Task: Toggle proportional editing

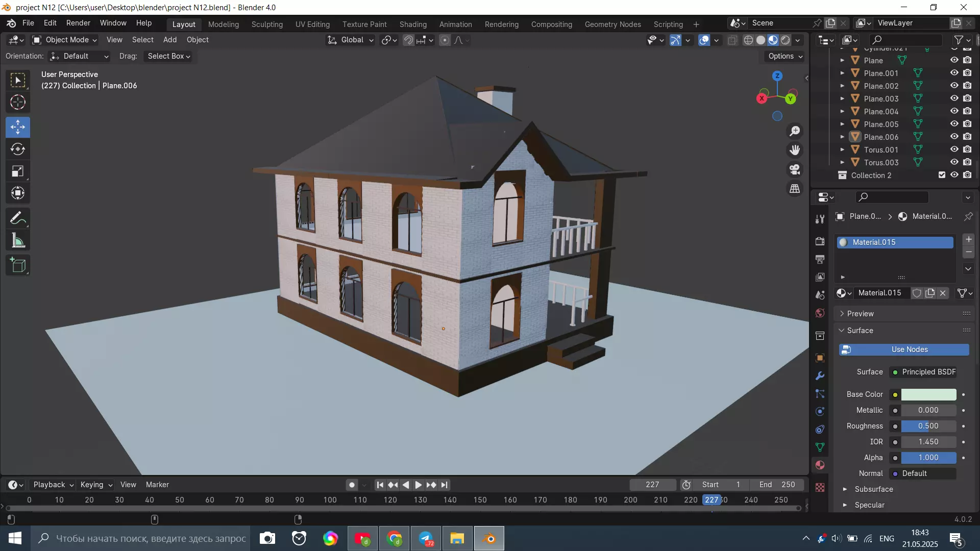Action: [445, 40]
